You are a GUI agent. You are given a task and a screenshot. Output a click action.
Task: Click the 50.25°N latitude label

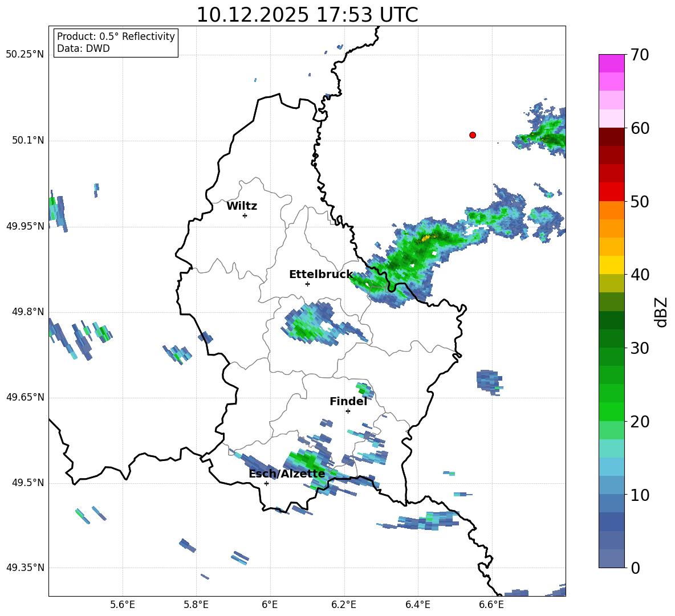pos(25,55)
